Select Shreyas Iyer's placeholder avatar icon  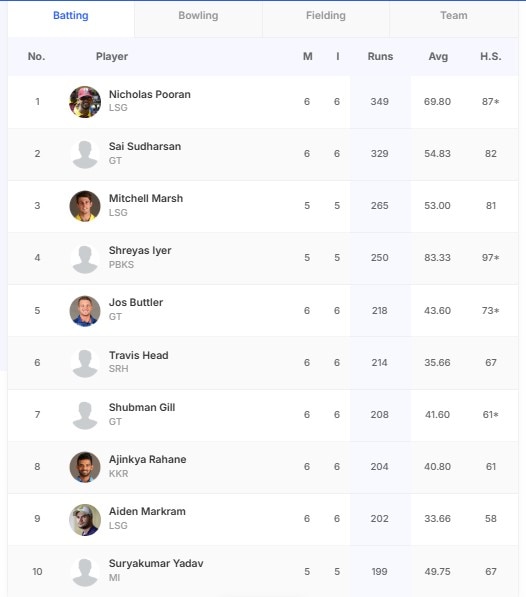click(85, 259)
